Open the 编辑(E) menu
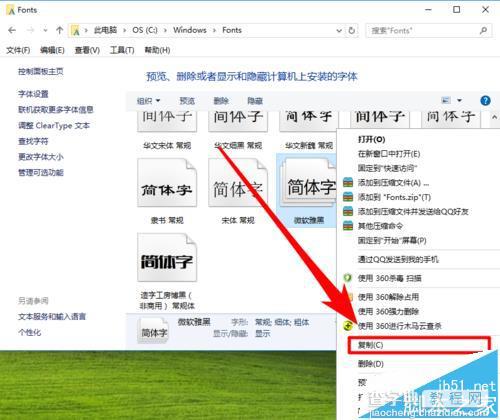Image resolution: width=500 pixels, height=420 pixels. [52, 50]
